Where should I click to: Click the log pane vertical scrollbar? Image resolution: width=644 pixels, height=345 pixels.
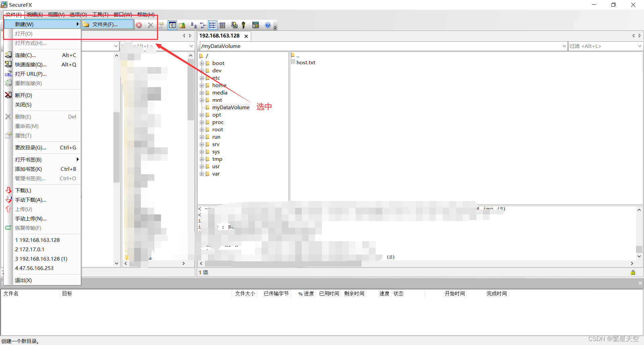point(639,233)
